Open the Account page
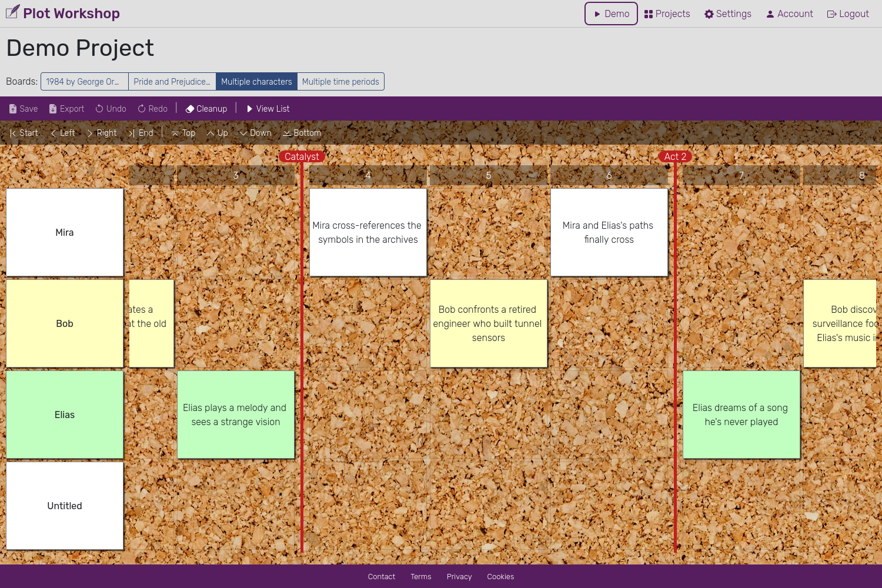This screenshot has height=588, width=882. (x=790, y=14)
